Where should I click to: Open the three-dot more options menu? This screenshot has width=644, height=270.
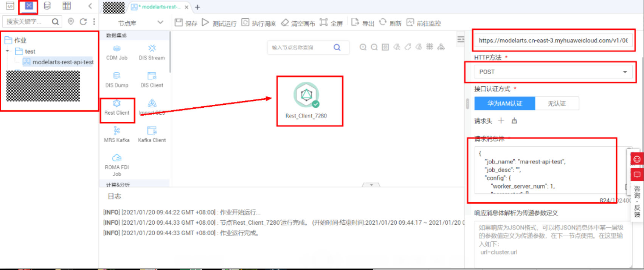[x=94, y=22]
